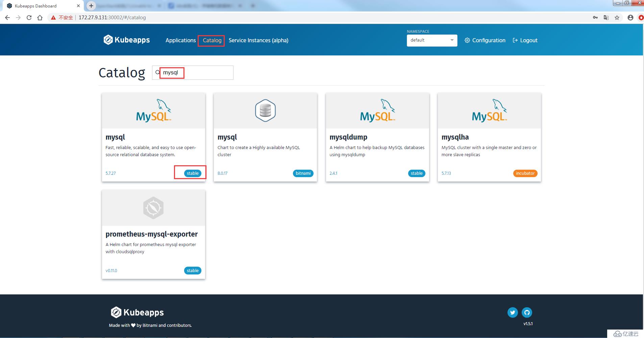Open the Applications nav item
Image resolution: width=644 pixels, height=338 pixels.
pos(180,40)
